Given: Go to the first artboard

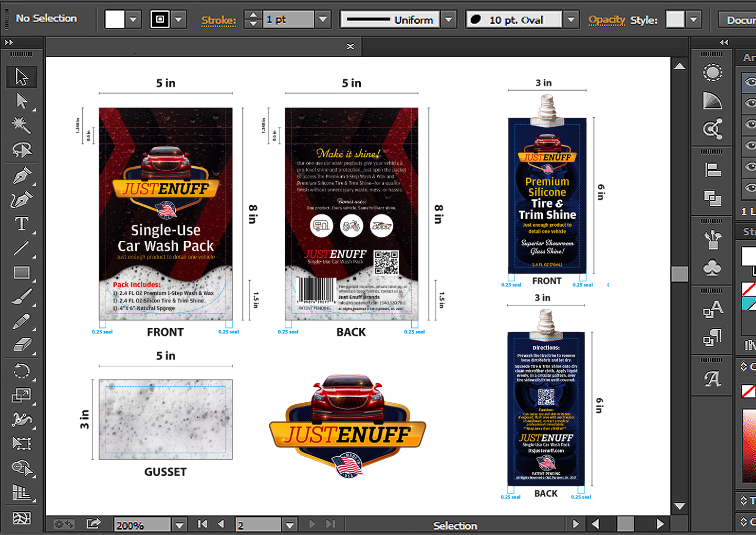Looking at the screenshot, I should click(203, 524).
